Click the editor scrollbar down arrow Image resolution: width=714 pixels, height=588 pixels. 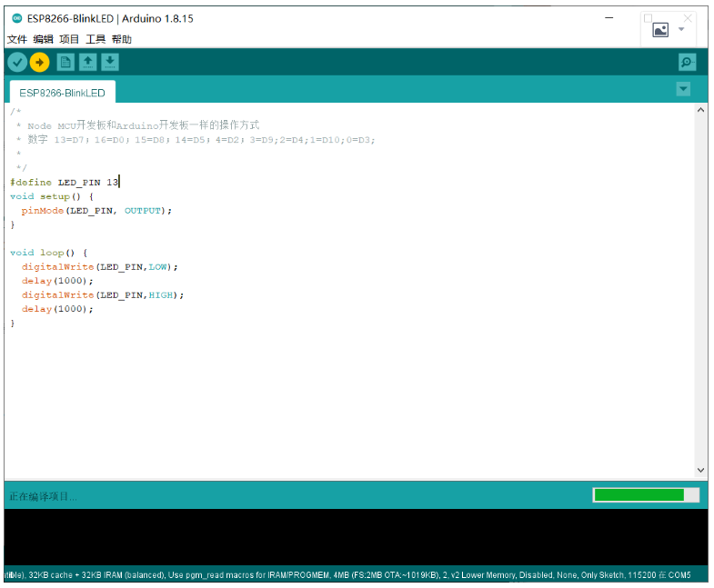[700, 470]
